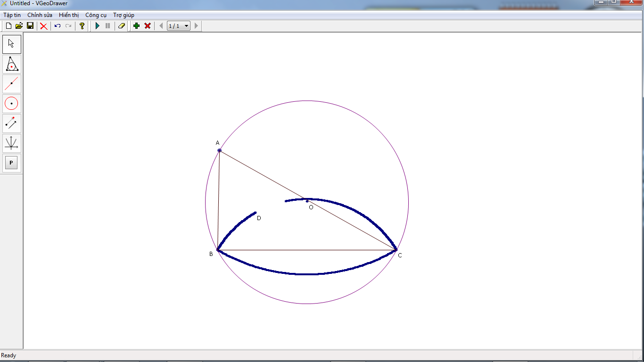
Task: Start playback with the green play arrow
Action: (98, 26)
